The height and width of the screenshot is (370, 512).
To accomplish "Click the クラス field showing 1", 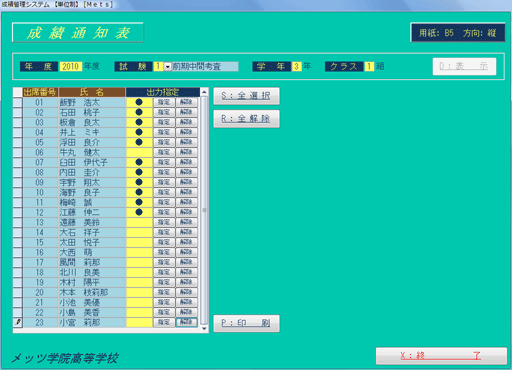I will coord(369,67).
